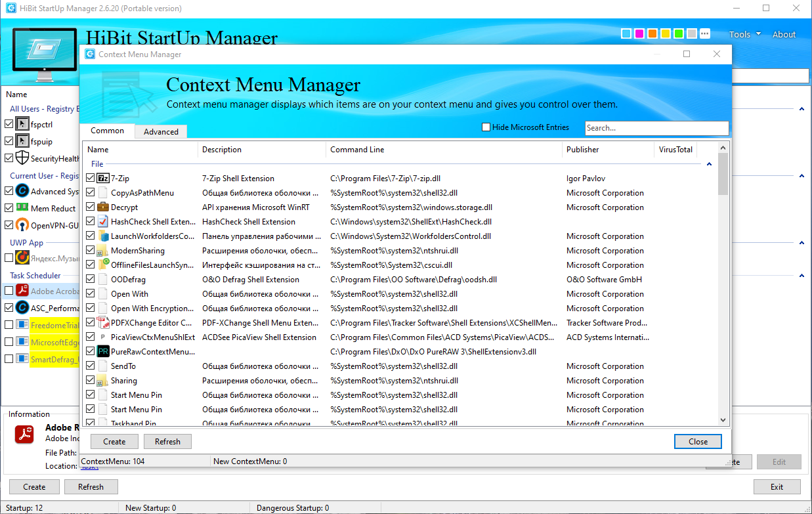
Task: Sort by the VirusTotal column header
Action: [675, 150]
